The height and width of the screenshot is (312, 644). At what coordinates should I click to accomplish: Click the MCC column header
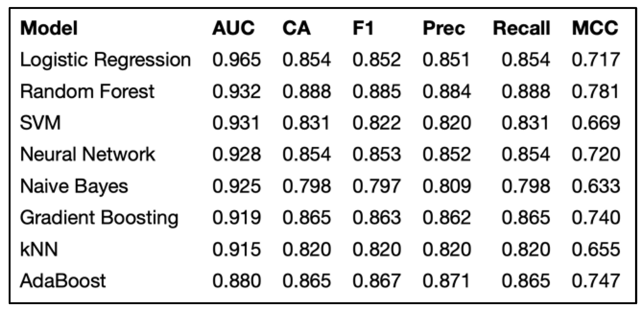(595, 28)
